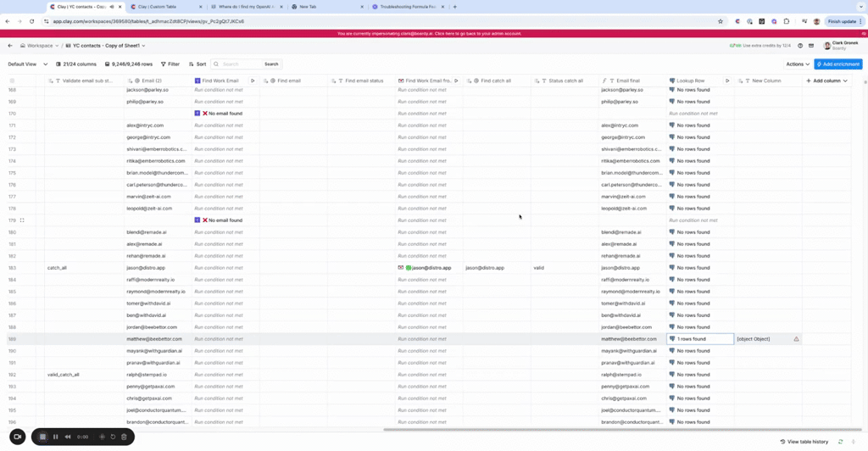This screenshot has height=451, width=868.
Task: Switch to the Clay Custom Table browser tab
Action: (x=164, y=7)
